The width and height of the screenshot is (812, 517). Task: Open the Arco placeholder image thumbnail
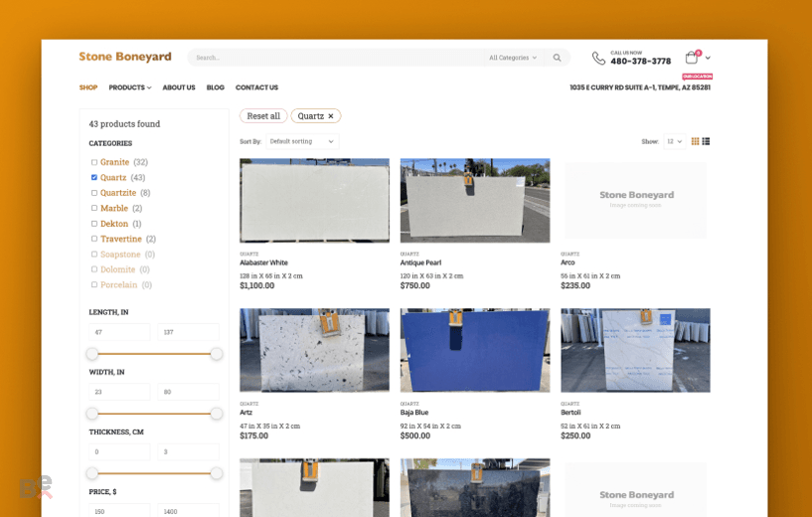[x=635, y=201]
